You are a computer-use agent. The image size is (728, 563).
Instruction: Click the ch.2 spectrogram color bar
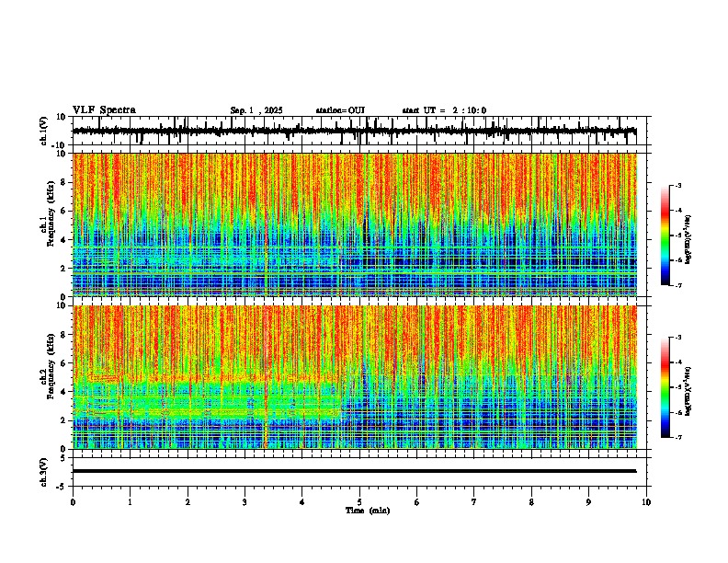tap(665, 387)
